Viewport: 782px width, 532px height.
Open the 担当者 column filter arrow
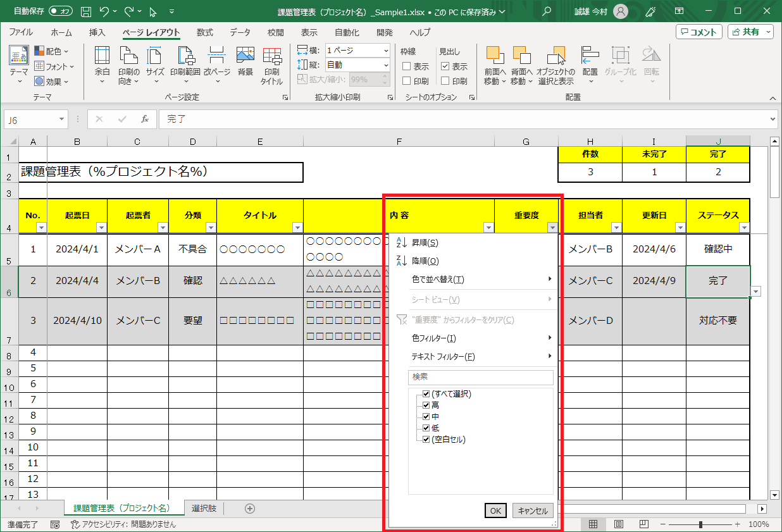[616, 228]
